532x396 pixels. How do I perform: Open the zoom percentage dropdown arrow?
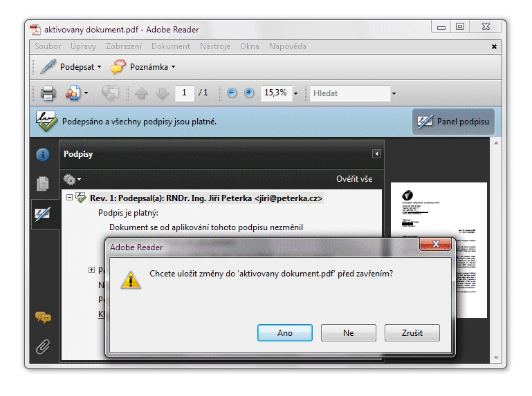coord(296,93)
